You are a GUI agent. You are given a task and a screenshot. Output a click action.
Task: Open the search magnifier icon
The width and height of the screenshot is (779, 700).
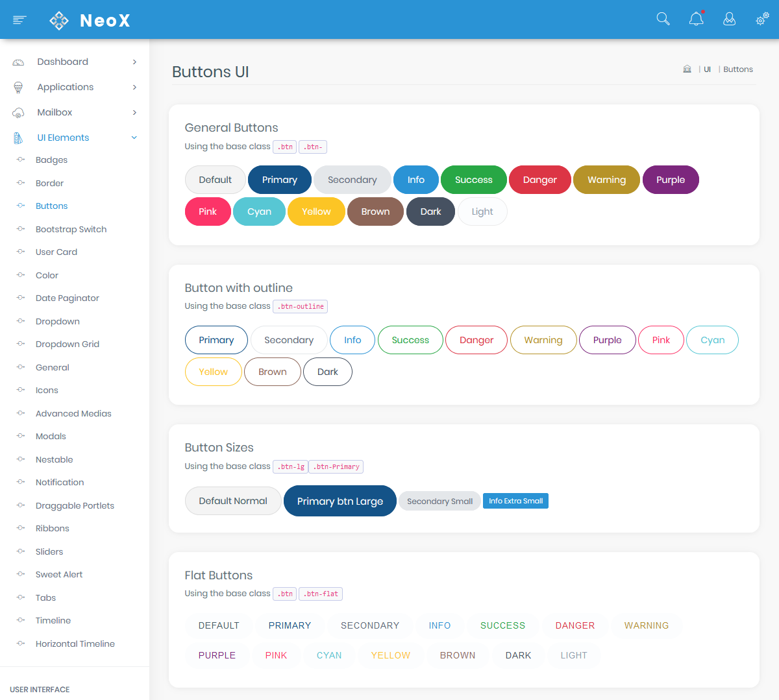[x=663, y=19]
